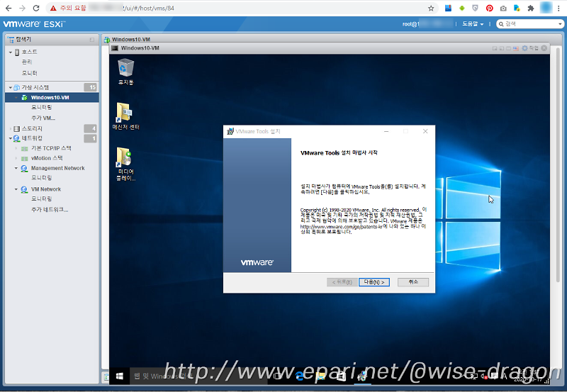The width and height of the screenshot is (567, 392).
Task: Bookmark this page with the star icon
Action: point(431,8)
